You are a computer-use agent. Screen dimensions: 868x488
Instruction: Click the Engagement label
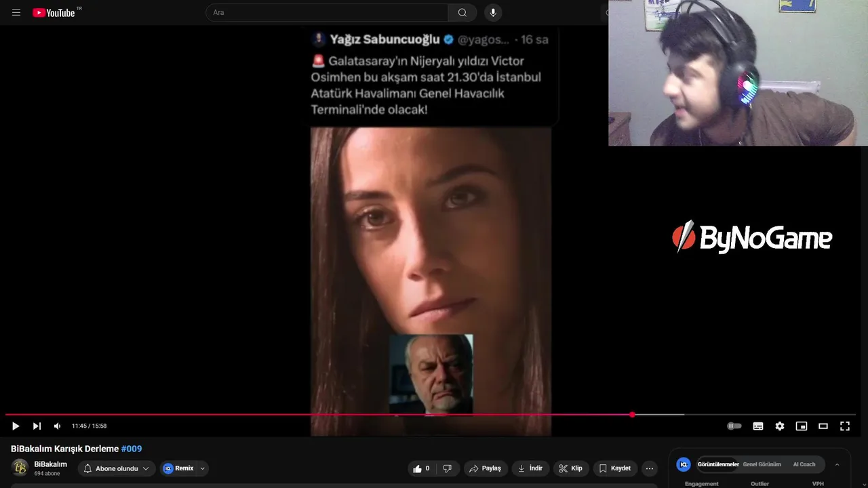[x=701, y=484]
